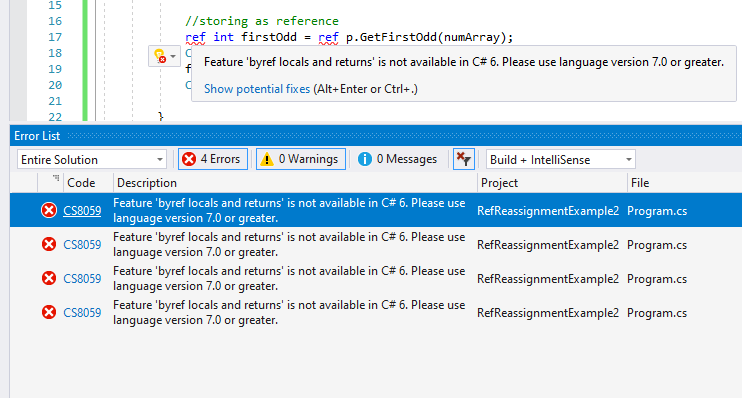Open the Build + IntelliSense source dropdown
The image size is (742, 398).
[561, 159]
